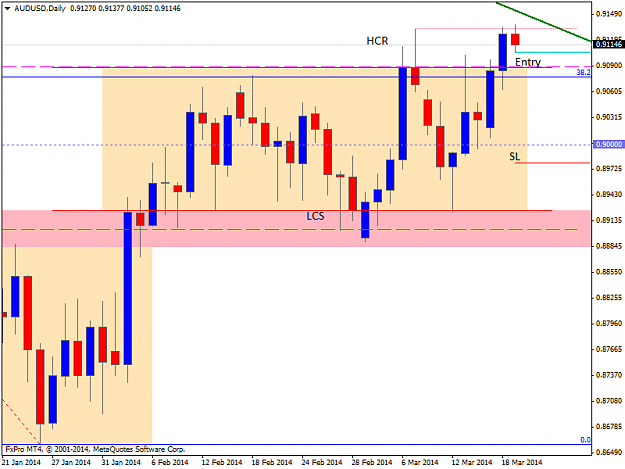Click the 0.89725 price axis label
The image size is (625, 469).
pos(609,169)
